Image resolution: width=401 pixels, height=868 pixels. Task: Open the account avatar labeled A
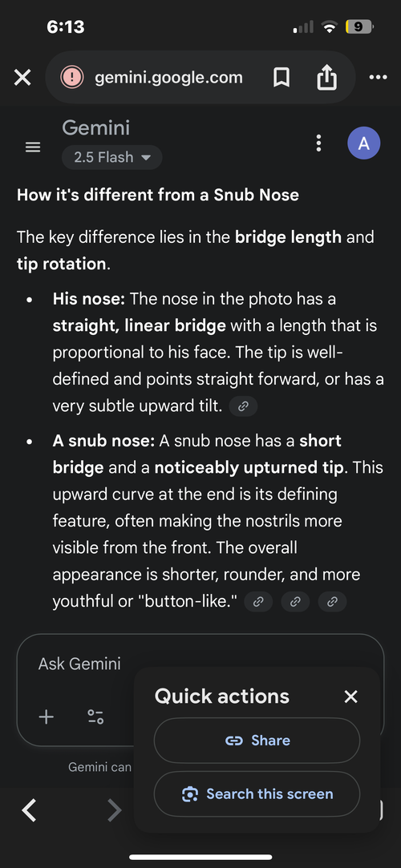pos(364,143)
